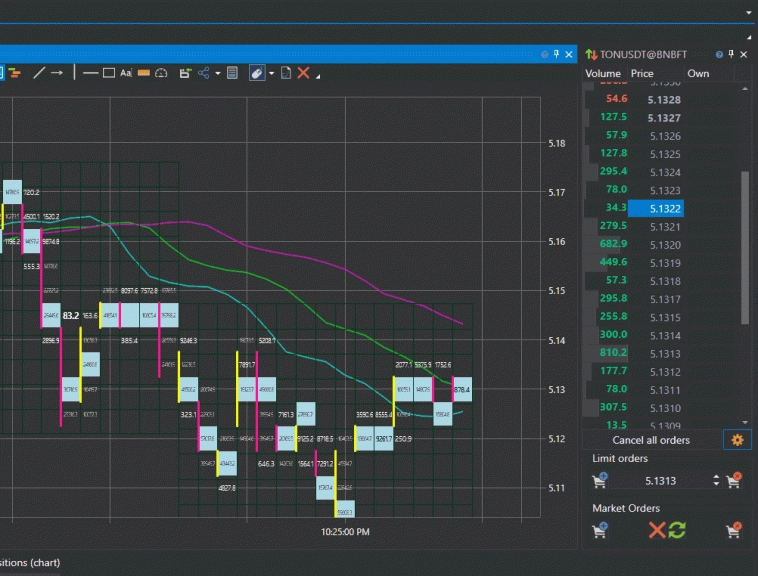Toggle pin on TONUSDT order book panel
The width and height of the screenshot is (758, 576).
coord(731,54)
